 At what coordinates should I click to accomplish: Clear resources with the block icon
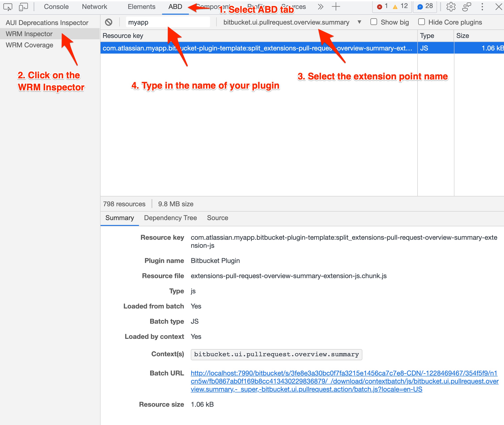pos(109,22)
